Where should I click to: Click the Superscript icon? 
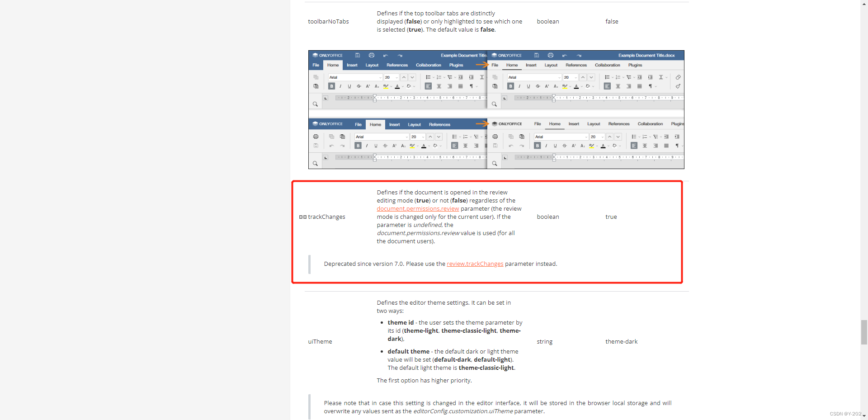tap(368, 86)
